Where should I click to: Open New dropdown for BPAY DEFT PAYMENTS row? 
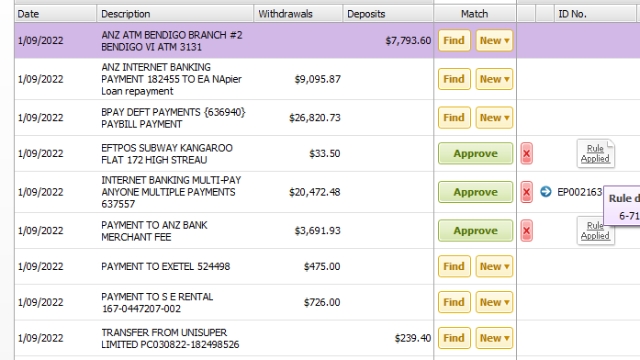click(x=494, y=118)
